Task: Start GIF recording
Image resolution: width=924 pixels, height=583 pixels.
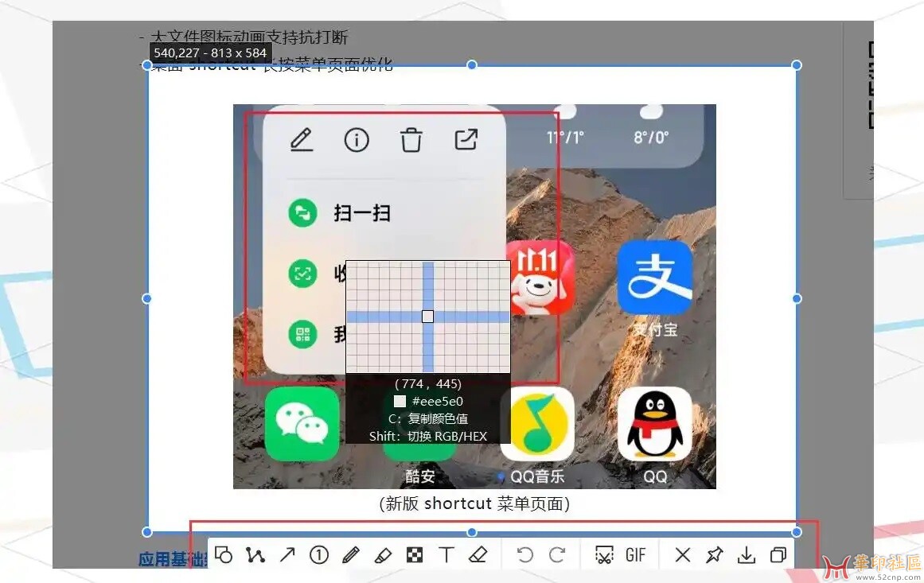Action: pyautogui.click(x=636, y=554)
